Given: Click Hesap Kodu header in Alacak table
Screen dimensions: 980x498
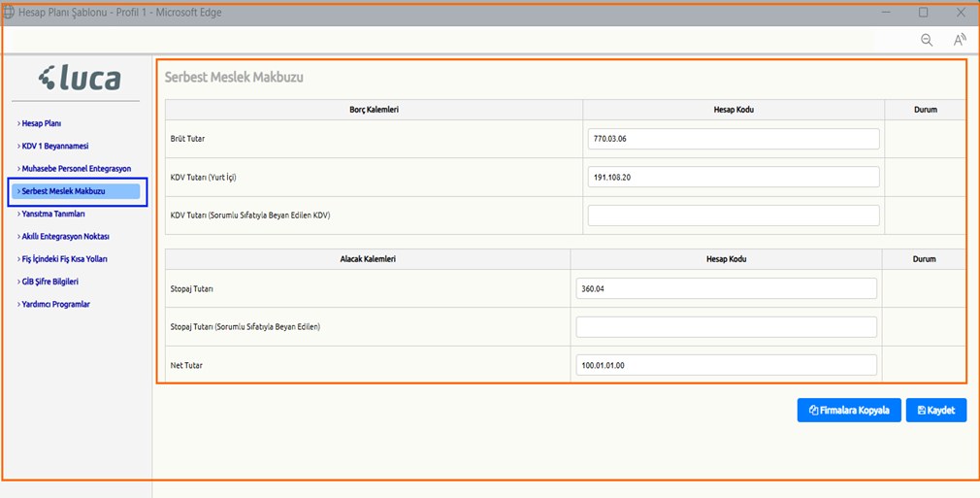Looking at the screenshot, I should click(726, 259).
